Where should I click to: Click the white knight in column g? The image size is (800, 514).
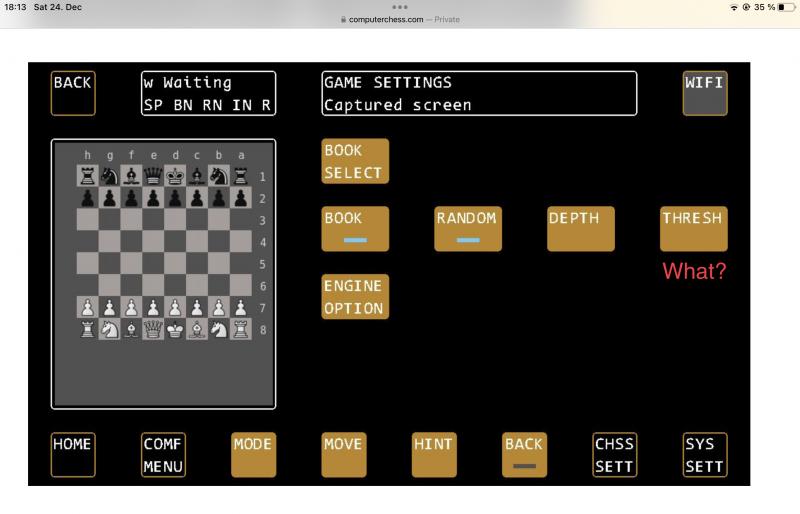click(109, 329)
